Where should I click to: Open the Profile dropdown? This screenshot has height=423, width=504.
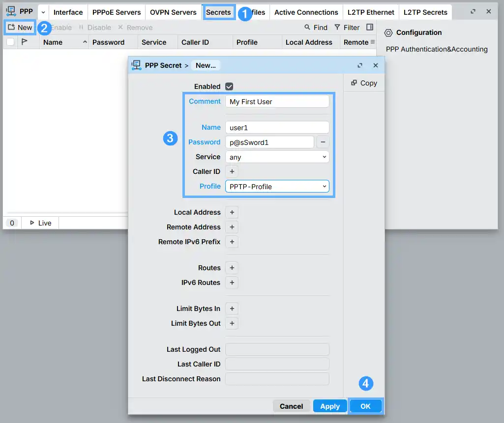pos(277,187)
